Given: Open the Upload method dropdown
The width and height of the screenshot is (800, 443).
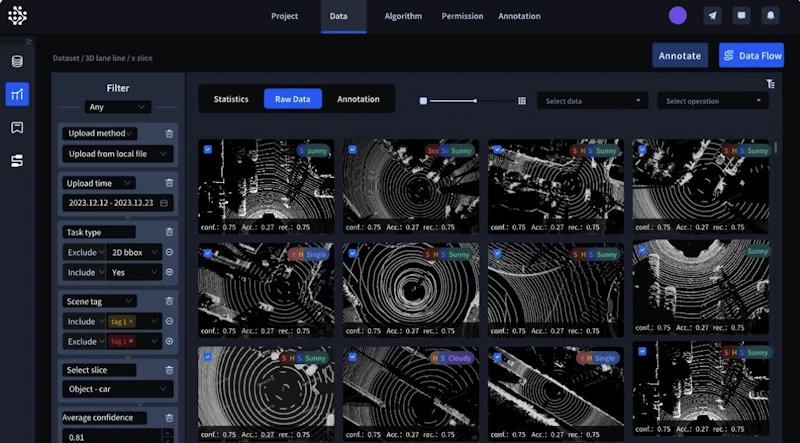Looking at the screenshot, I should point(99,133).
